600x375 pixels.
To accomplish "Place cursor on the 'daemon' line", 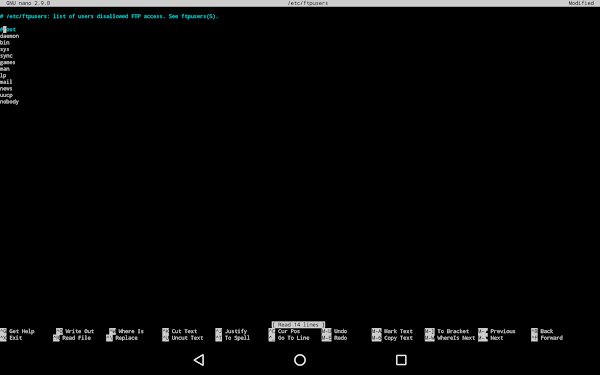I will pyautogui.click(x=10, y=36).
